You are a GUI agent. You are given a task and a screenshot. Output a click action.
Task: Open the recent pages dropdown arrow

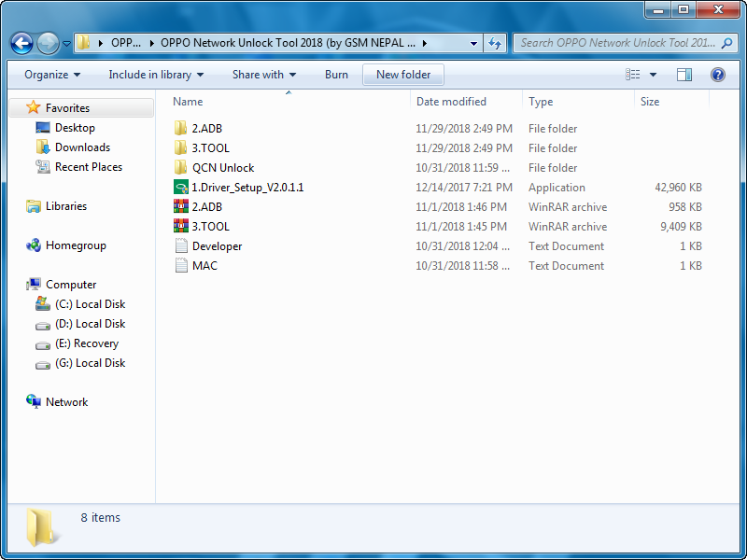point(66,44)
